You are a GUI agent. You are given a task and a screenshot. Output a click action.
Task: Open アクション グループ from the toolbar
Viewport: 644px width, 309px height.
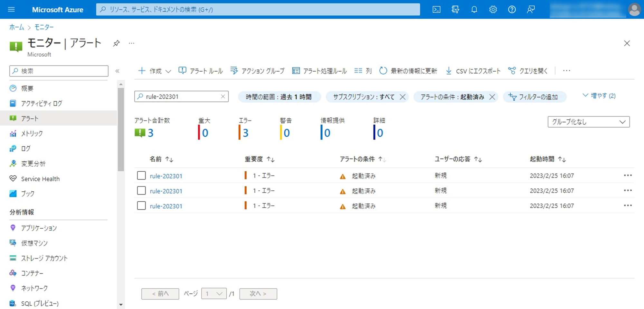tap(258, 71)
